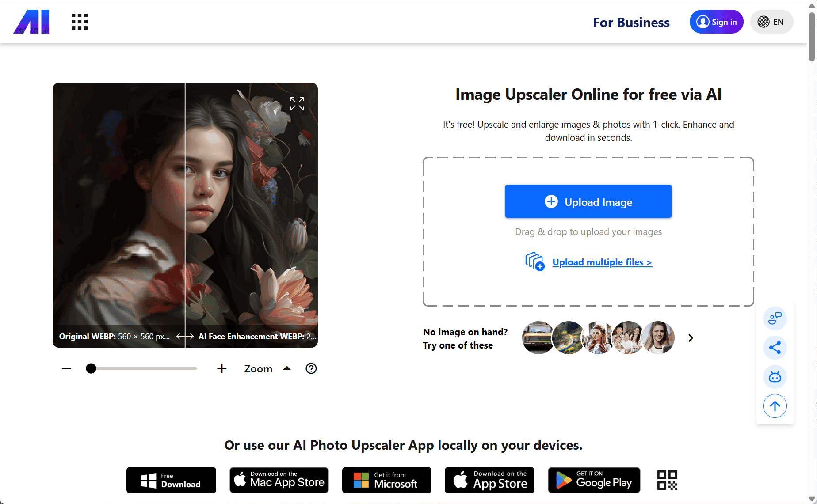Select the vintage car sample image
The height and width of the screenshot is (504, 817).
click(538, 337)
